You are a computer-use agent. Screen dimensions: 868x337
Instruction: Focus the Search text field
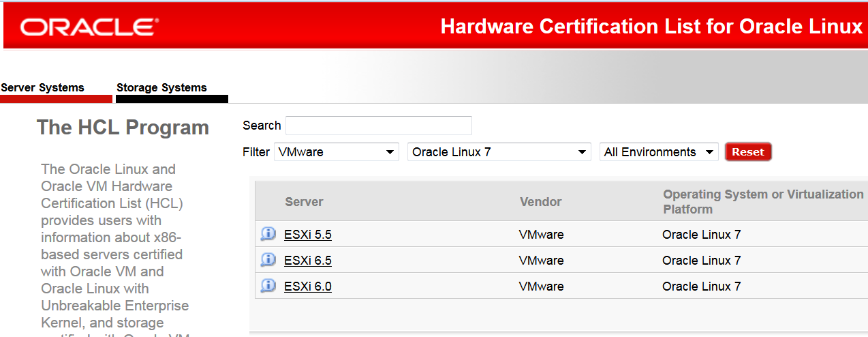pyautogui.click(x=378, y=126)
